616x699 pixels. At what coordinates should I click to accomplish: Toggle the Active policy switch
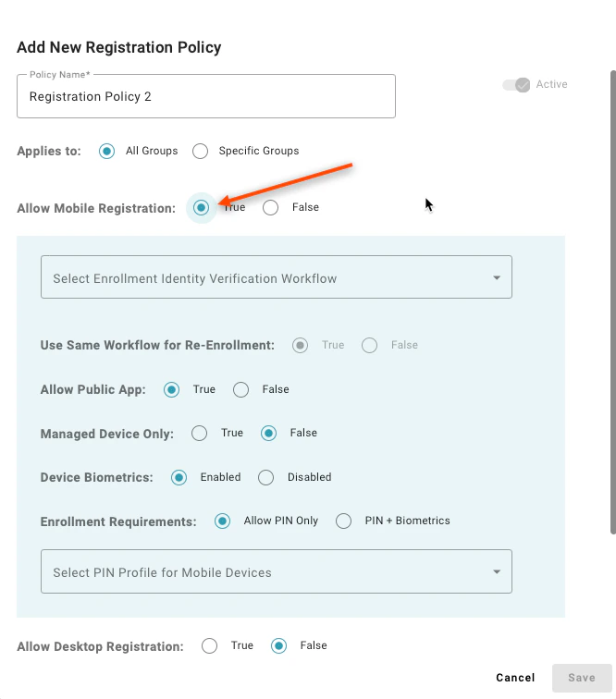(x=517, y=85)
